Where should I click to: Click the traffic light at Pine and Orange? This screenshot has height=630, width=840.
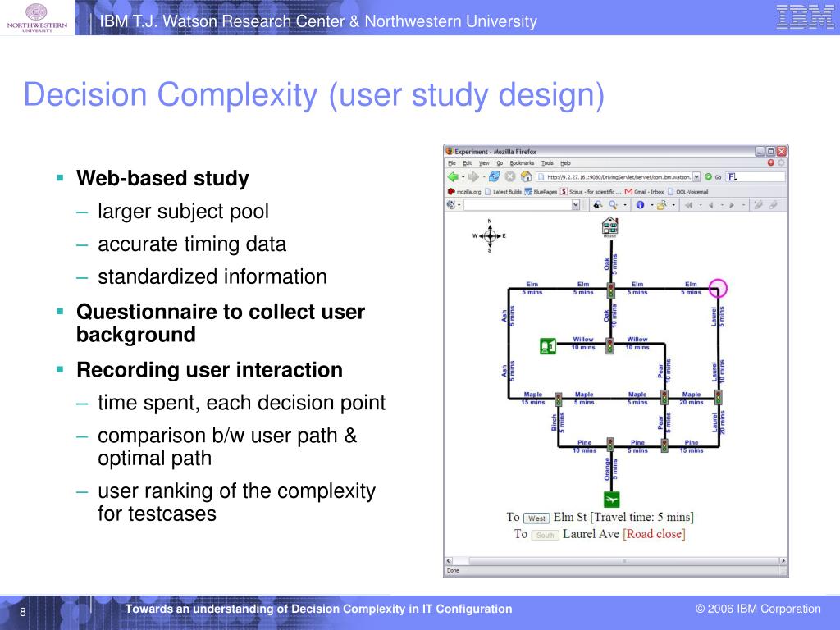click(x=610, y=445)
